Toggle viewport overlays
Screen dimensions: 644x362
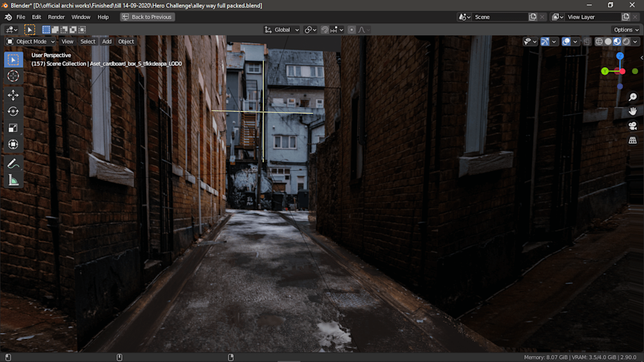[x=566, y=41]
